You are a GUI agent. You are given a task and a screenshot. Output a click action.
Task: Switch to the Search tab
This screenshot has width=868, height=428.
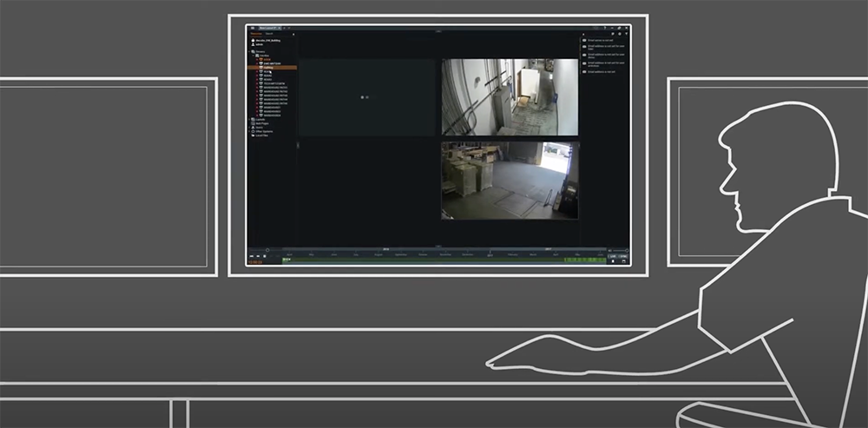tap(269, 34)
